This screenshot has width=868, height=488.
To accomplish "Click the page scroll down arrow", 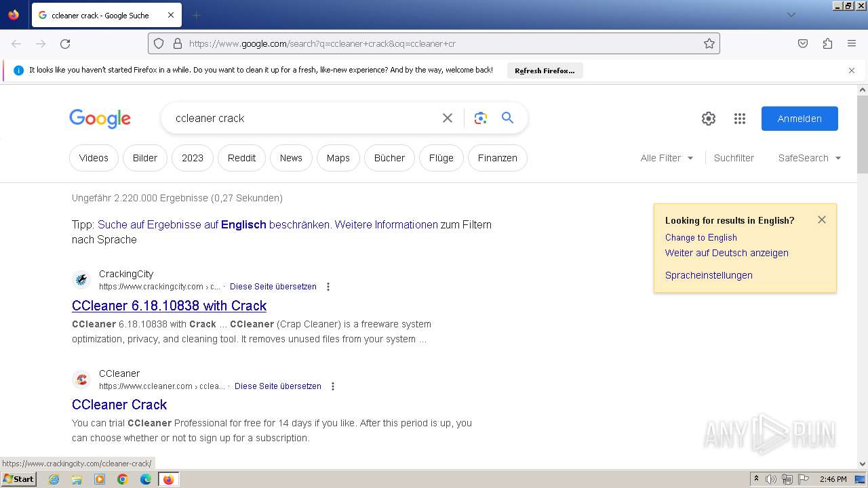I will click(863, 464).
